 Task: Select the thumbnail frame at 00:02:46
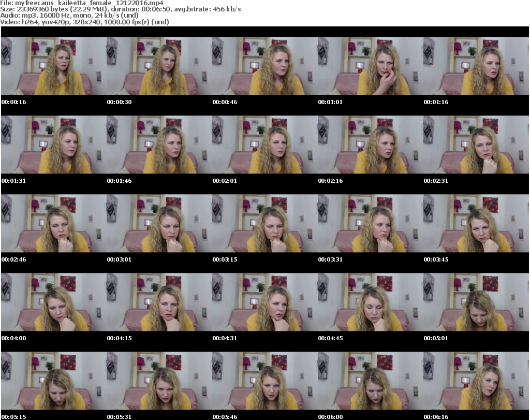point(54,223)
